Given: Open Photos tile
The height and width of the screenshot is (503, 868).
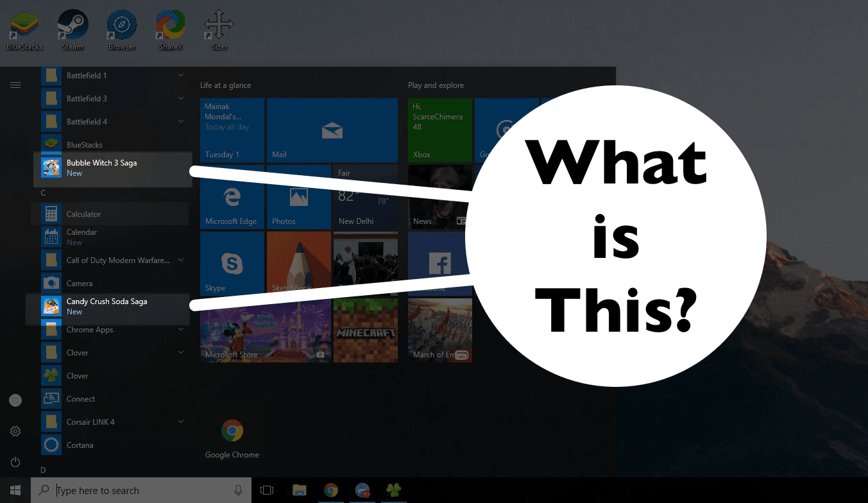Looking at the screenshot, I should (299, 197).
